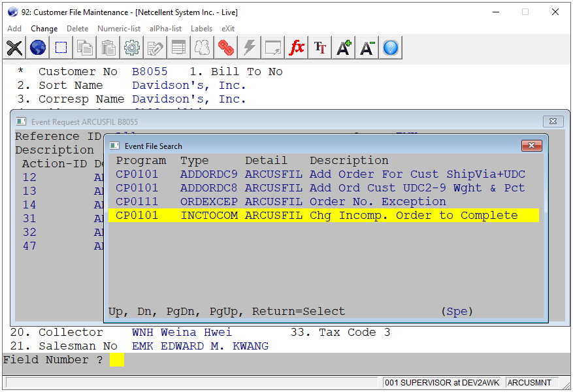Increase font size with A plus icon

tap(343, 48)
